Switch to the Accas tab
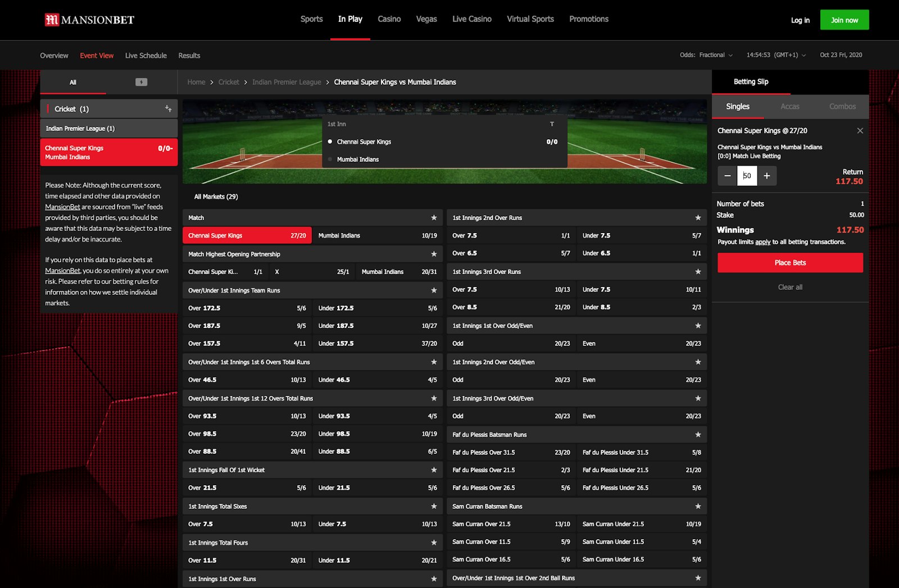899x588 pixels. 790,106
